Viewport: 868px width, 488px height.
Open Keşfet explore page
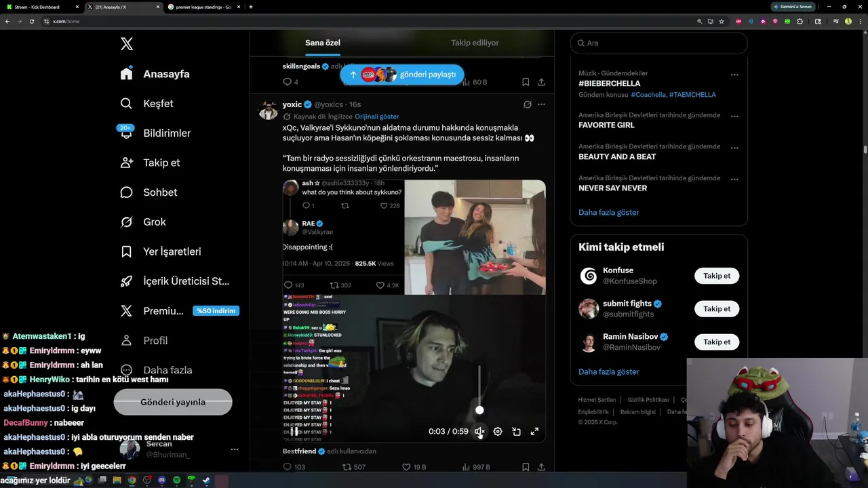(146, 104)
